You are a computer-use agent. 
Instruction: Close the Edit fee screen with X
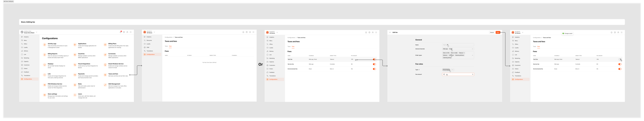[x=390, y=32]
